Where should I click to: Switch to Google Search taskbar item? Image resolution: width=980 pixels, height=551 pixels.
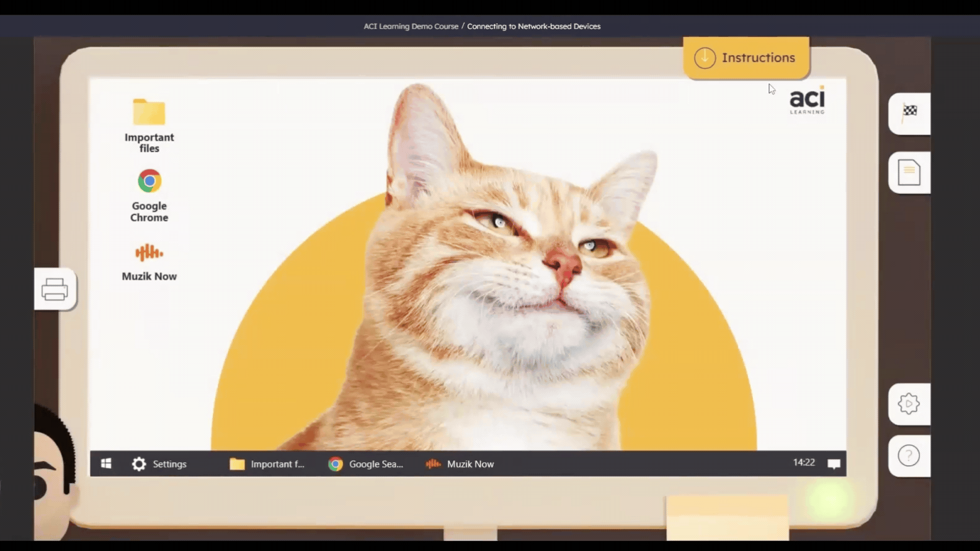click(366, 464)
